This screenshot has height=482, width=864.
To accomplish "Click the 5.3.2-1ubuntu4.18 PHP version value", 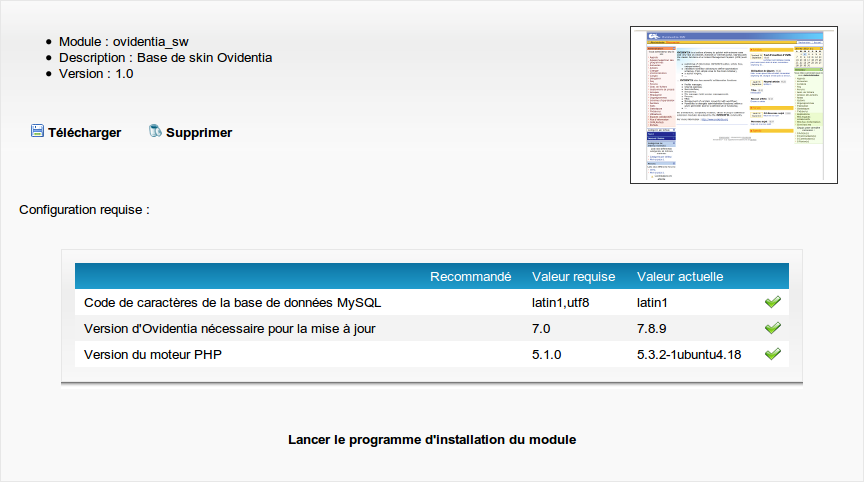I will coord(688,354).
